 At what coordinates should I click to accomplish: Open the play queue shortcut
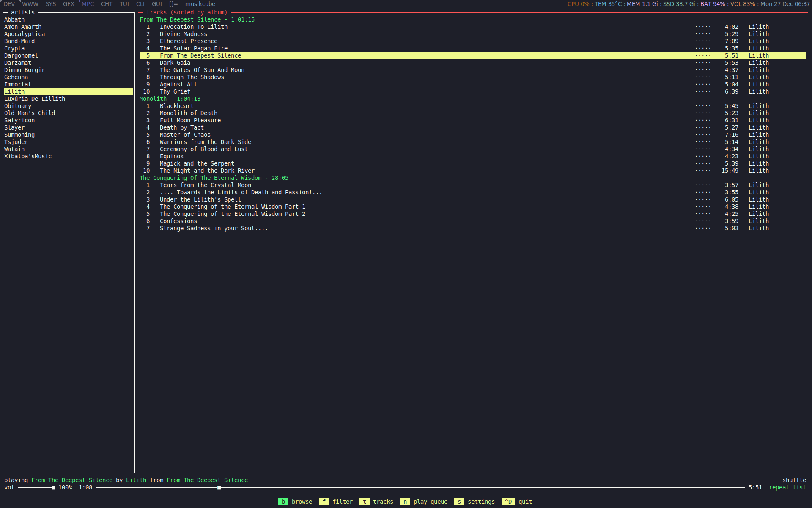point(424,502)
